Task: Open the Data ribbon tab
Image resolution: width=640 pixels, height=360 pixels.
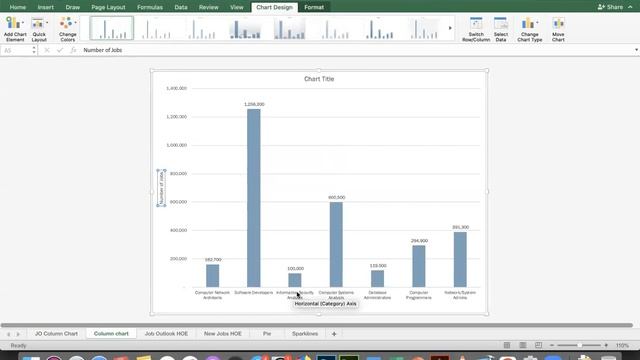Action: 181,7
